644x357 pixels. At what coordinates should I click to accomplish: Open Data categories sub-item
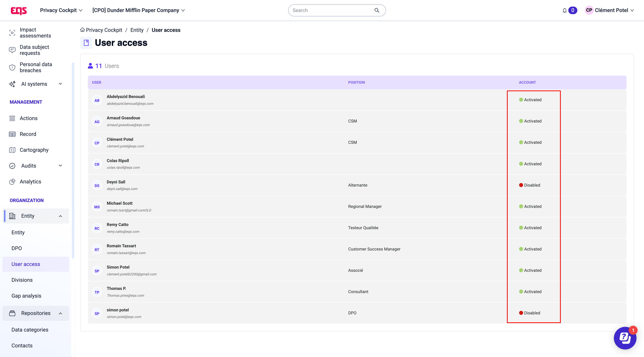click(x=30, y=330)
